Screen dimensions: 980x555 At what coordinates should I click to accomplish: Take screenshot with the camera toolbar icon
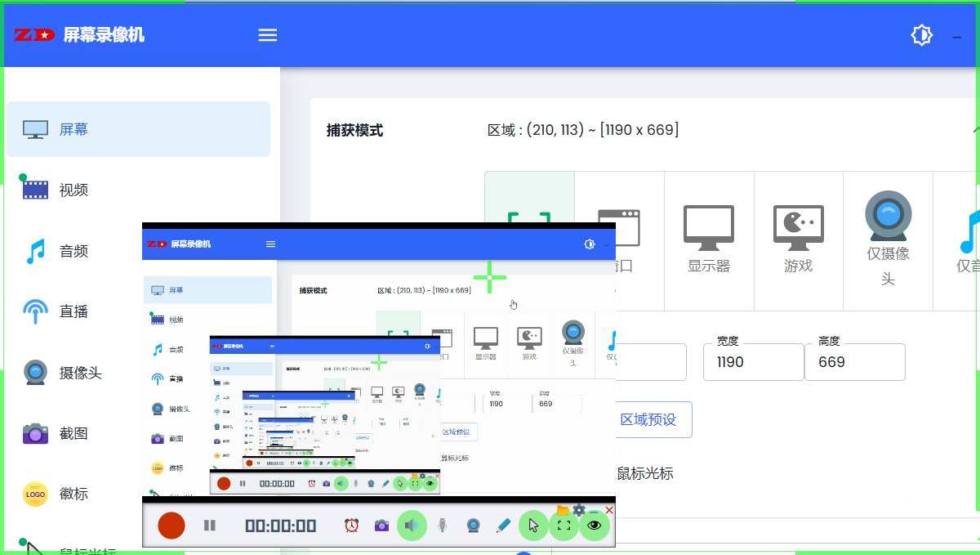(x=381, y=526)
